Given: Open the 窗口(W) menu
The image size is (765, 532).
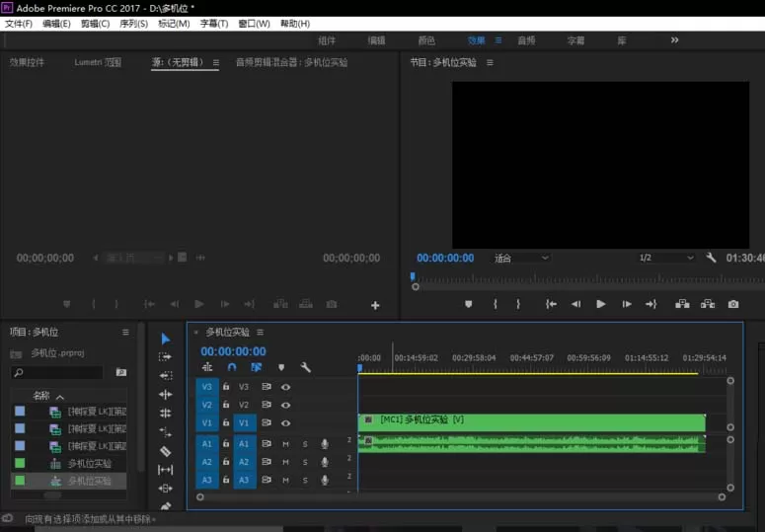Looking at the screenshot, I should [x=255, y=24].
